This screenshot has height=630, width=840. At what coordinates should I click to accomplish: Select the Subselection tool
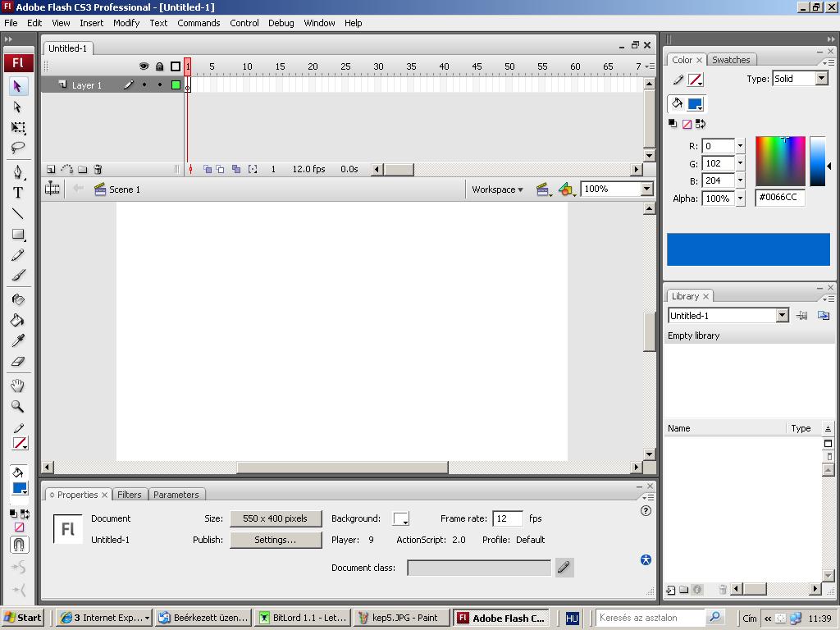coord(18,107)
